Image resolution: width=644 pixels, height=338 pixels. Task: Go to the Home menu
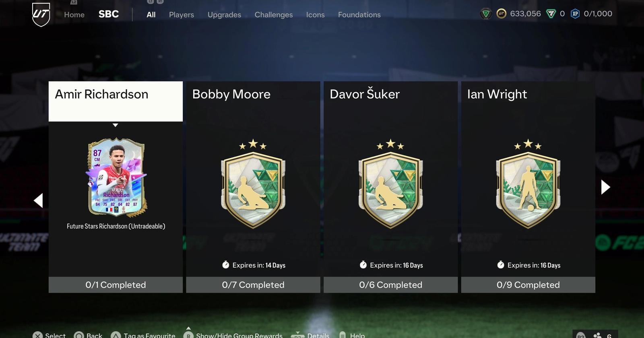pos(74,15)
